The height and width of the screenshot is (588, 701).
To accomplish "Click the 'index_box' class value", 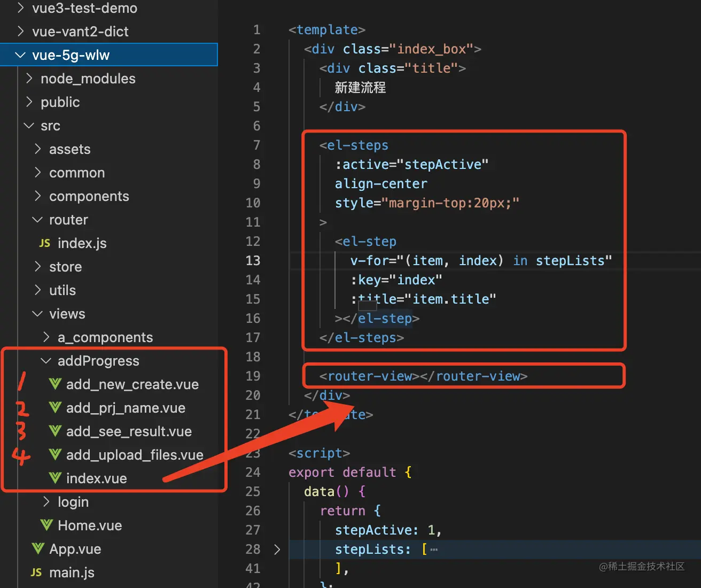I will coord(431,49).
